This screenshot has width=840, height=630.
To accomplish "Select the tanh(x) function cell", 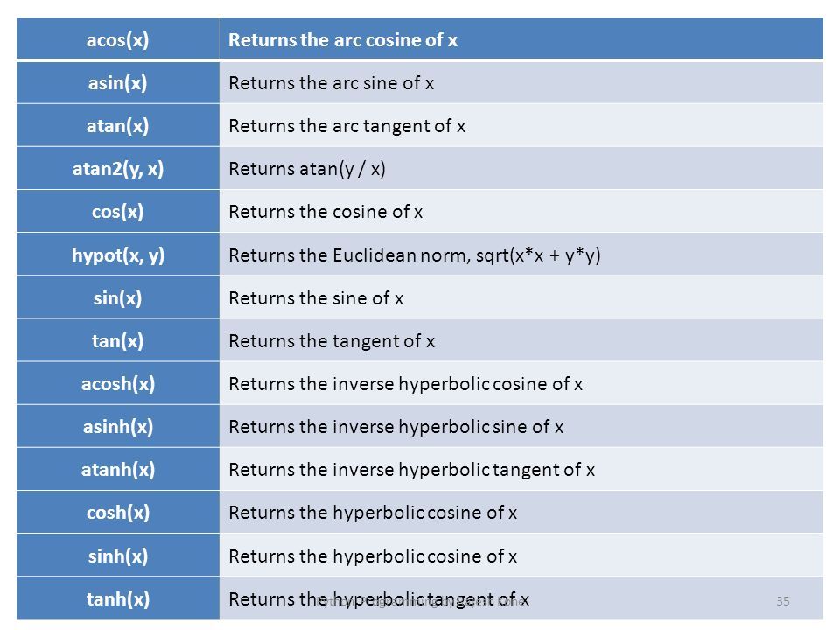I will [x=118, y=598].
